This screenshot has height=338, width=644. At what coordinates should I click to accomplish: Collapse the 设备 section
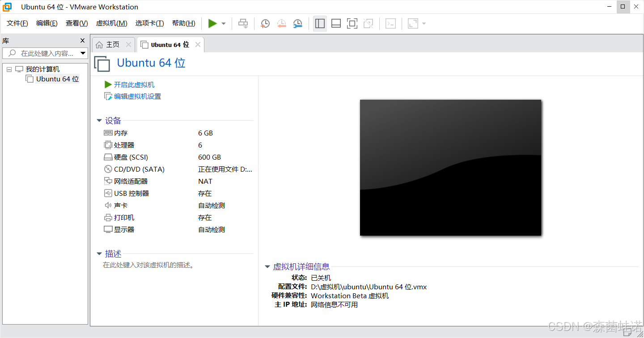click(x=99, y=121)
